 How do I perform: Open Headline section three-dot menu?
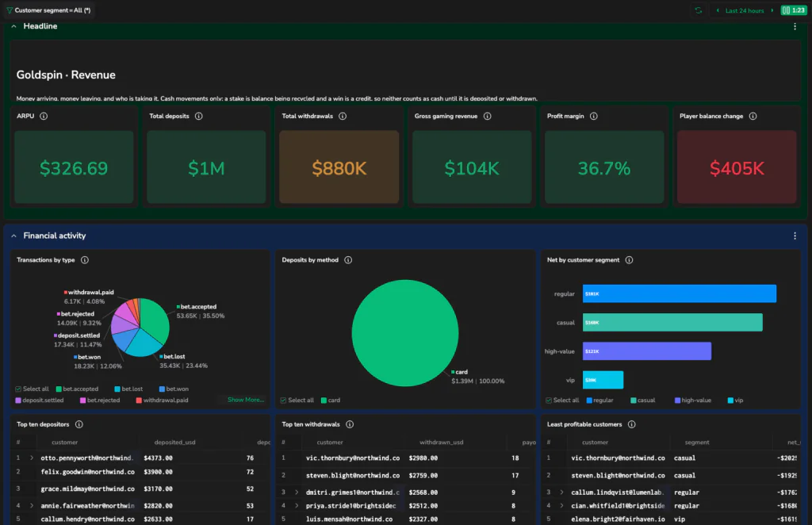tap(795, 26)
